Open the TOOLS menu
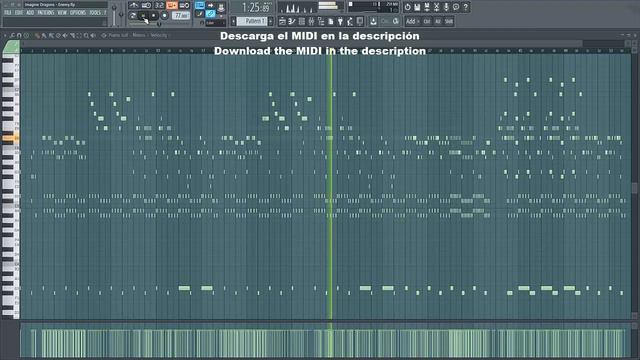Viewport: 640px width, 360px height. click(95, 13)
